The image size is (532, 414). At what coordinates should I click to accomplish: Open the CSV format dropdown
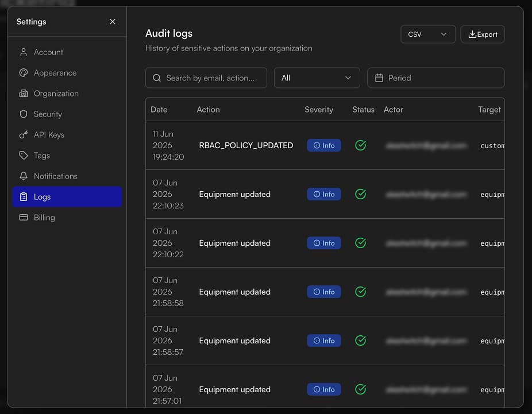coord(428,34)
